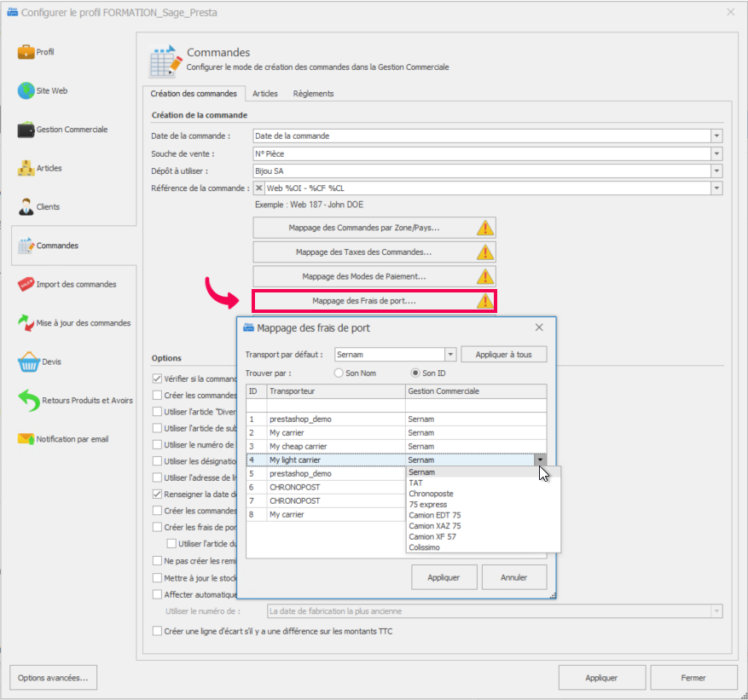748x700 pixels.
Task: Select the 'Son Nom' radio button
Action: 339,373
